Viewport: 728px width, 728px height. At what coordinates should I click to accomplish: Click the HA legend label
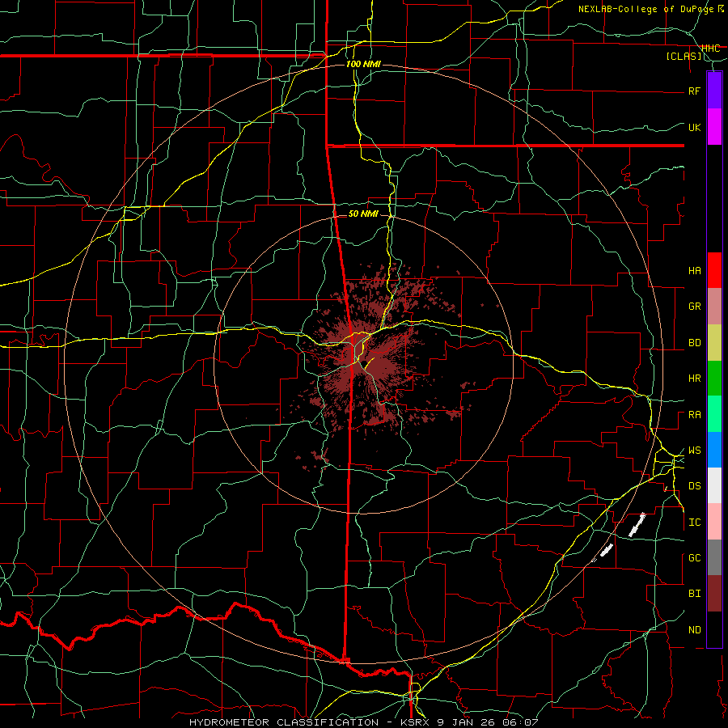point(695,271)
